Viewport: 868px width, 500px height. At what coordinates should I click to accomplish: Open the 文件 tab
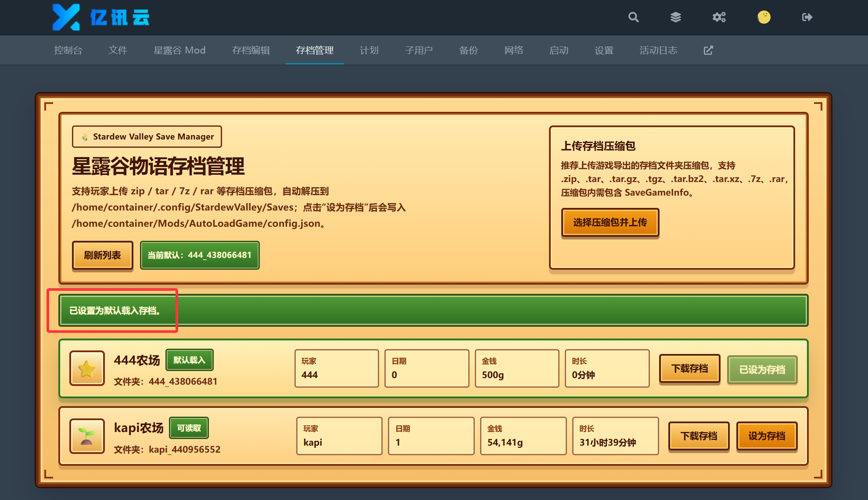(x=118, y=50)
